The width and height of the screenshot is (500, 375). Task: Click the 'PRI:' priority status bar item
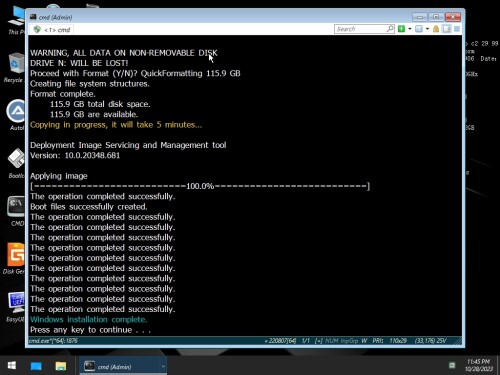(377, 341)
